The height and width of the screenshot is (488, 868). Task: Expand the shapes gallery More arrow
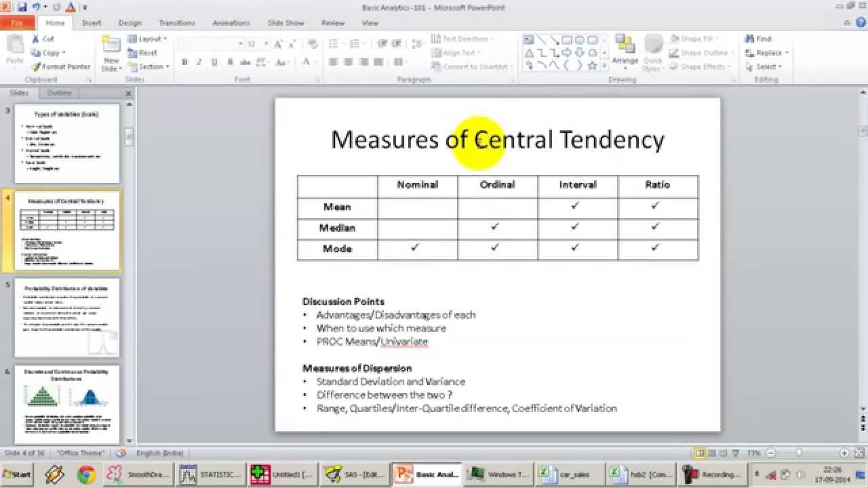click(604, 66)
